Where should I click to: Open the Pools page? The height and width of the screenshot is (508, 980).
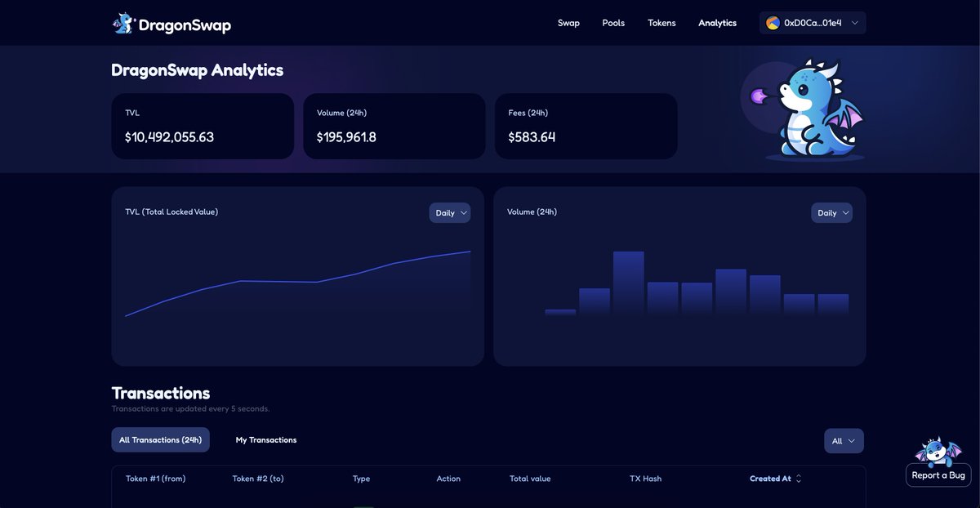pos(613,23)
